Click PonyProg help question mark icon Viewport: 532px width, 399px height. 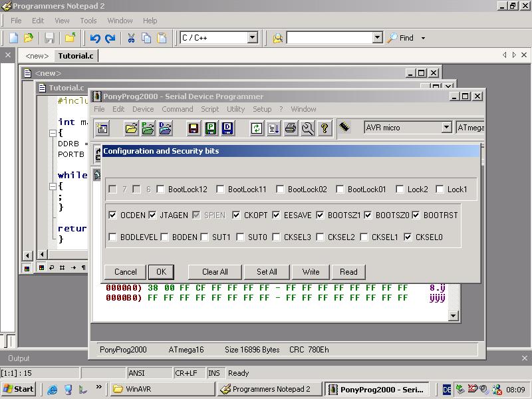click(325, 128)
